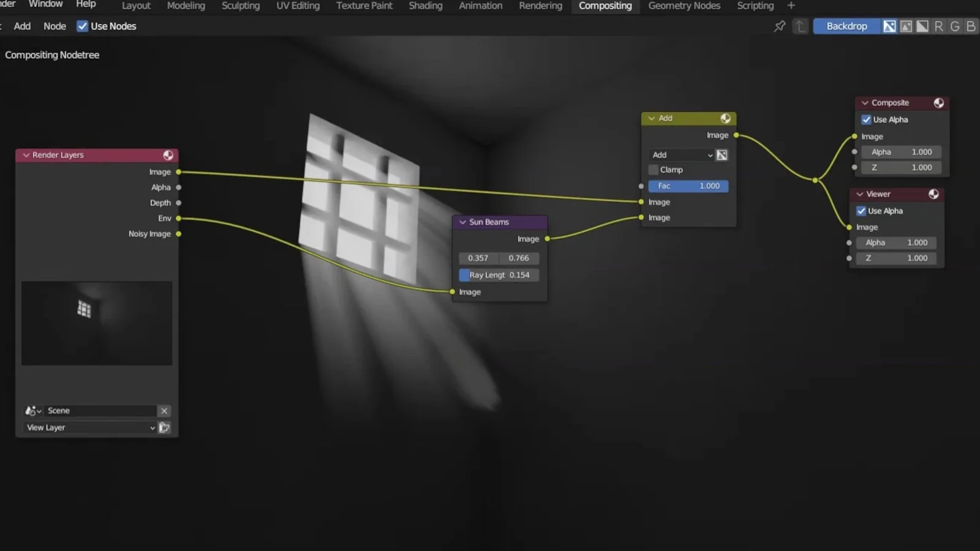The height and width of the screenshot is (551, 980).
Task: Click the Composite node preview sphere icon
Action: click(938, 103)
